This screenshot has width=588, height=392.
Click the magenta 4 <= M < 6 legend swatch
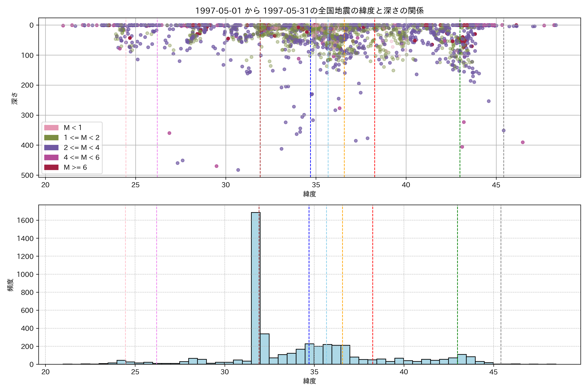click(51, 157)
